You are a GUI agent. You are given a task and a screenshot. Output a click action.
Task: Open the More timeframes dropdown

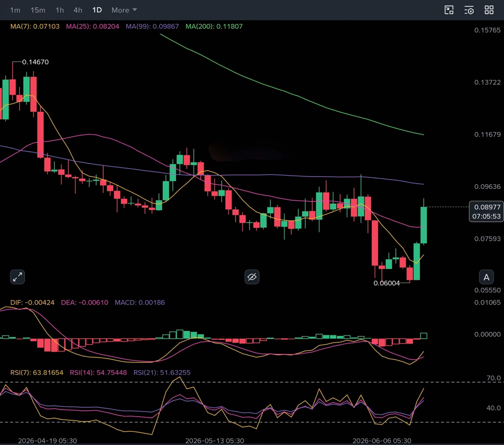tap(124, 10)
